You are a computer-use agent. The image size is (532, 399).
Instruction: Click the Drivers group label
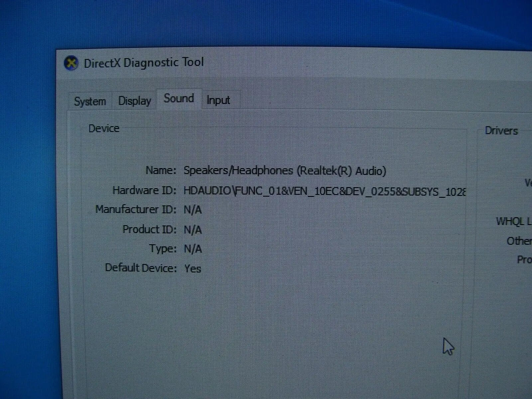pyautogui.click(x=501, y=130)
